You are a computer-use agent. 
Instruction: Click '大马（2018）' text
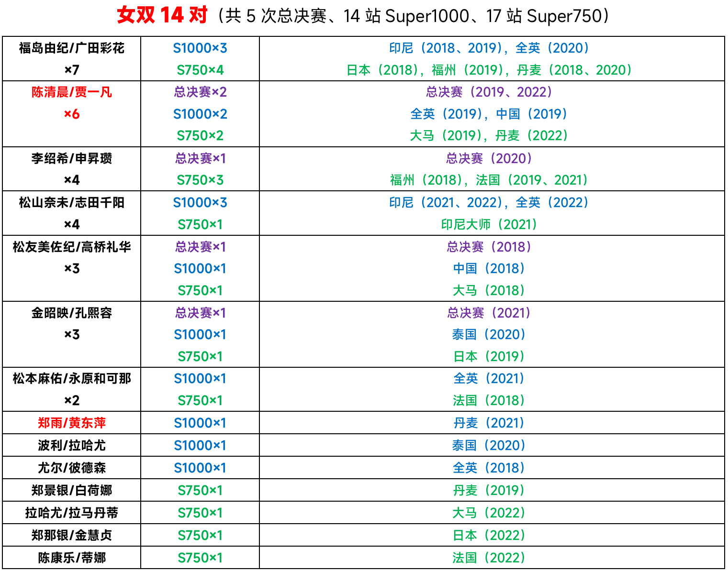pyautogui.click(x=489, y=290)
